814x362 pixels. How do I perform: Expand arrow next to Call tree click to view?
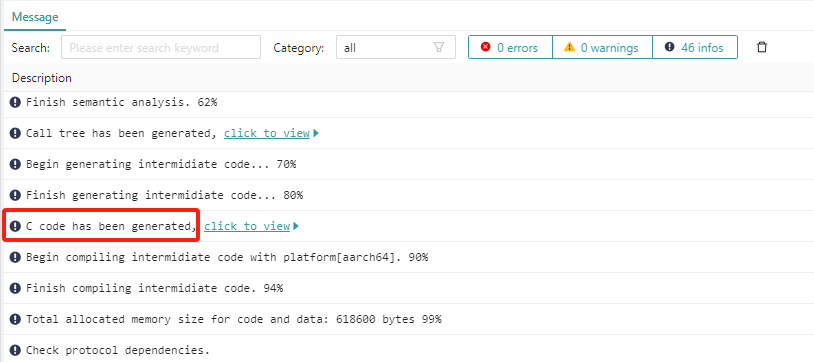point(316,133)
